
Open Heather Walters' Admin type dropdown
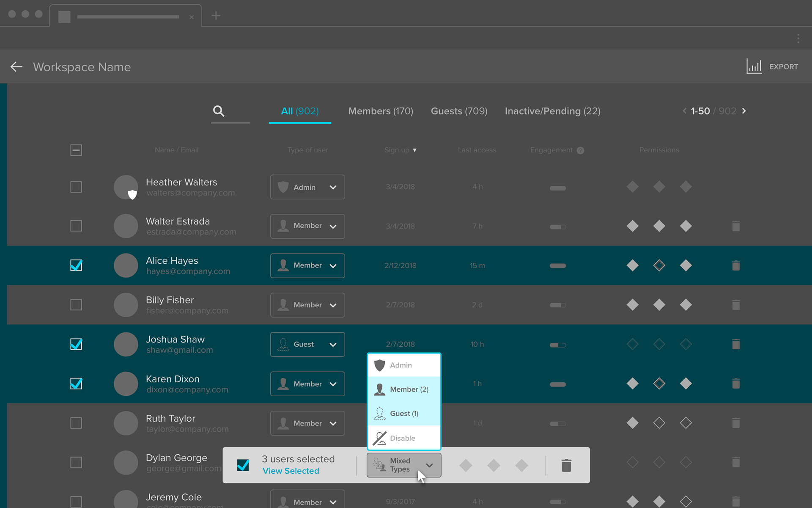point(307,187)
